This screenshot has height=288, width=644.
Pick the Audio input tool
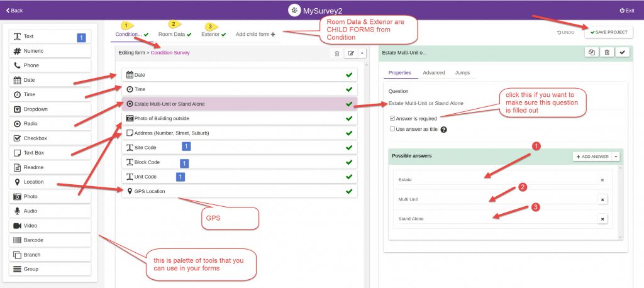click(50, 211)
